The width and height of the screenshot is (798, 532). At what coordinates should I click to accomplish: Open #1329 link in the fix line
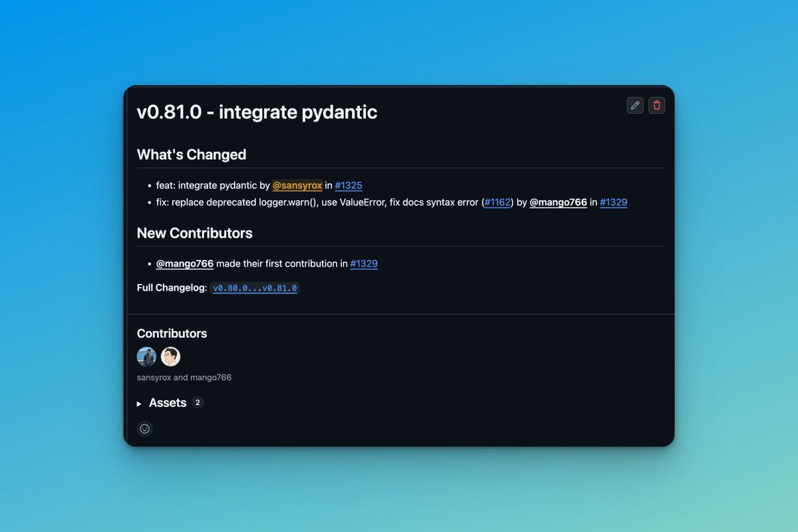pyautogui.click(x=614, y=202)
